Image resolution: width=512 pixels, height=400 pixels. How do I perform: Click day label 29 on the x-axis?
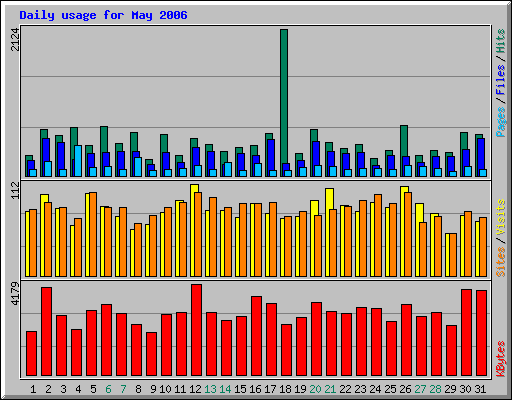pos(450,389)
